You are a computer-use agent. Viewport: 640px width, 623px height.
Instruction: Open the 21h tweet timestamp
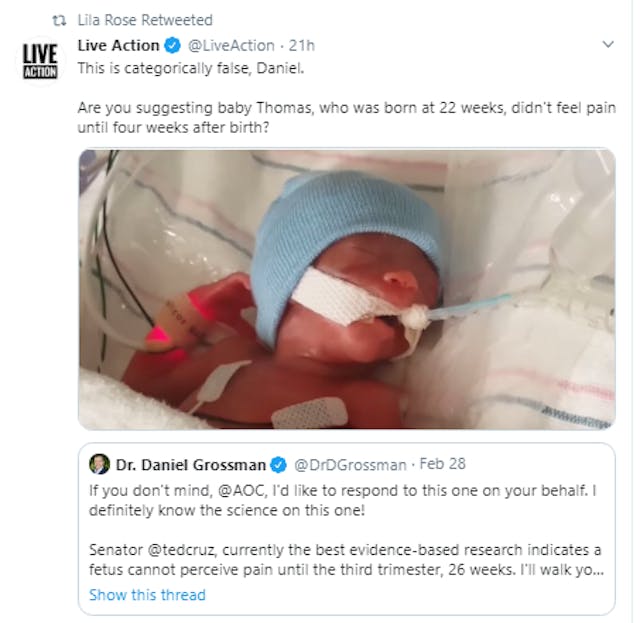click(x=303, y=46)
